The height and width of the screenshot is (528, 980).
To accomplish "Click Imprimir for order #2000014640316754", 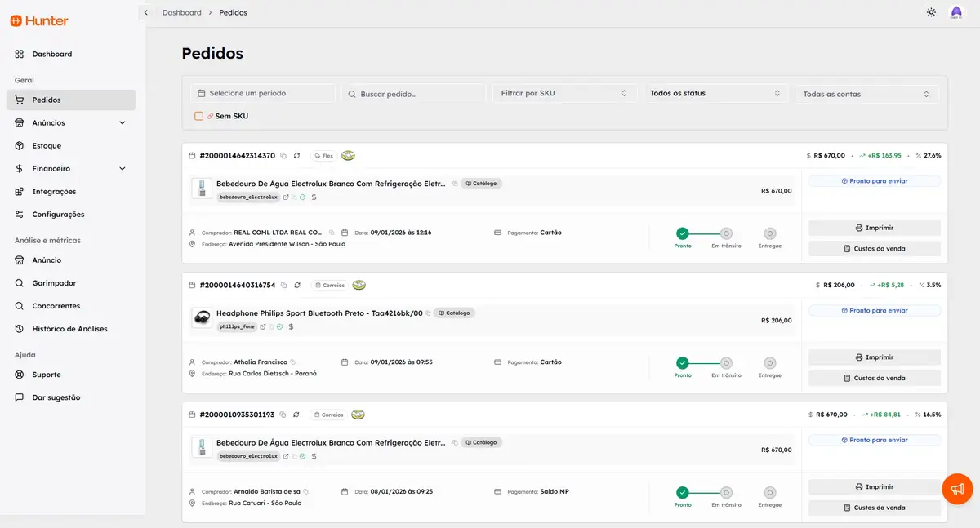I will [x=875, y=357].
